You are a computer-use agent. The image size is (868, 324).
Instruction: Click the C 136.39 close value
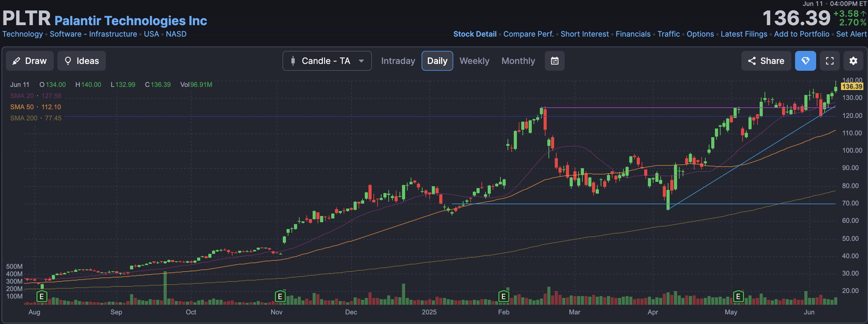[x=158, y=84]
